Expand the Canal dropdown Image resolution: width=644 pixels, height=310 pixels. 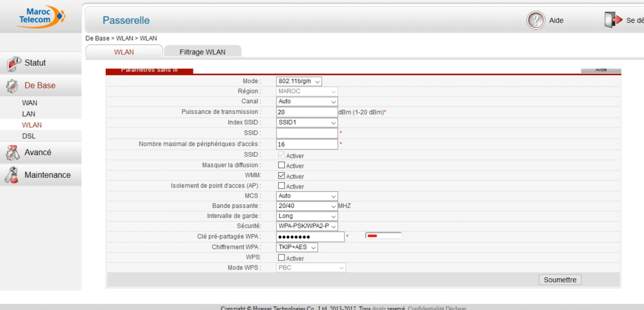click(x=307, y=102)
